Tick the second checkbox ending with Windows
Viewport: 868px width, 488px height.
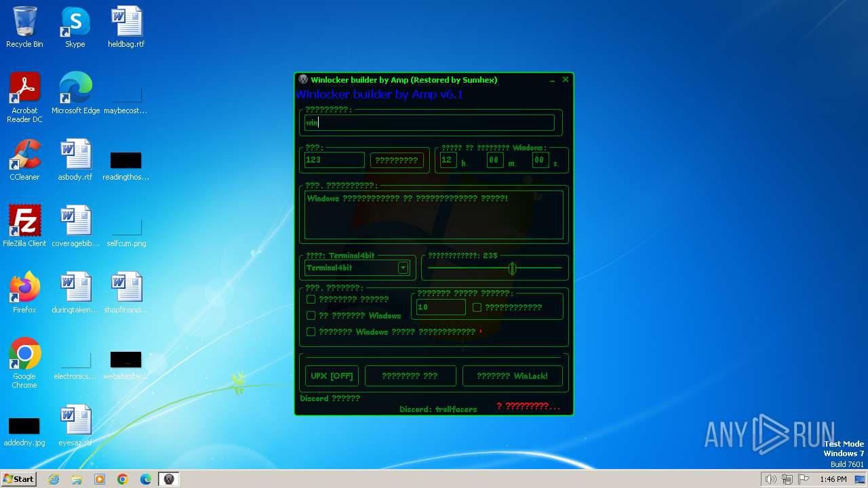click(311, 315)
